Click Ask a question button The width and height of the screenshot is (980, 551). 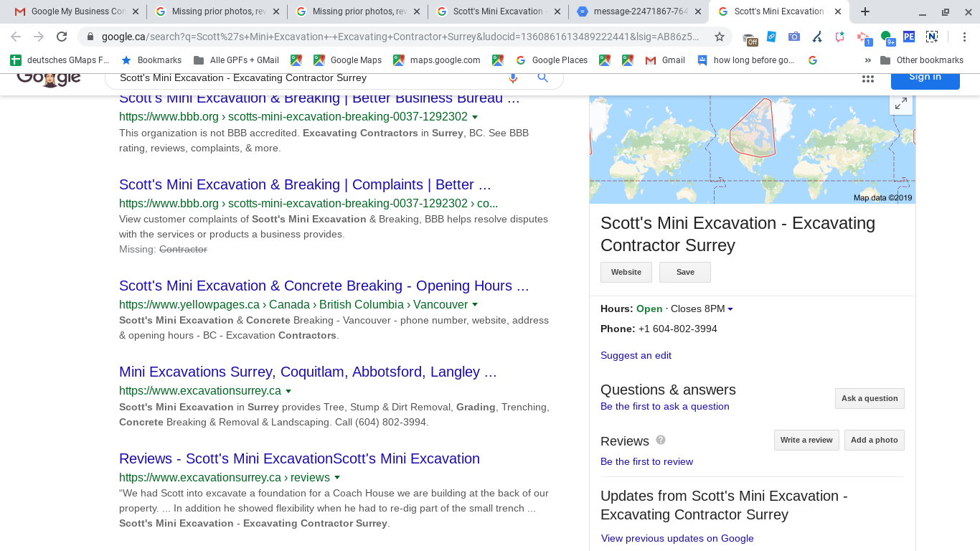pyautogui.click(x=870, y=398)
